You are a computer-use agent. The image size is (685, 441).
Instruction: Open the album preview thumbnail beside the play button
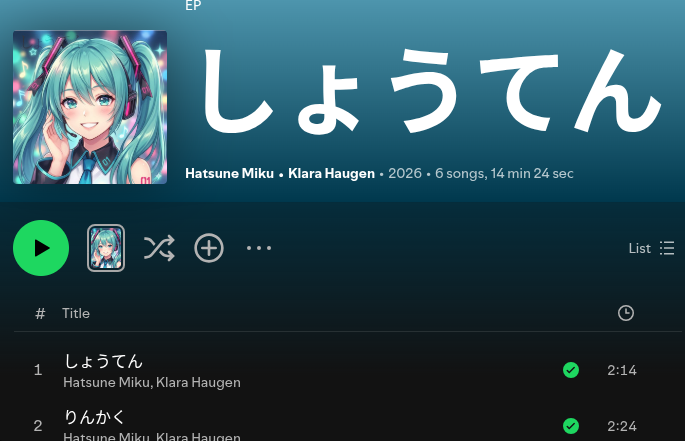(x=106, y=248)
